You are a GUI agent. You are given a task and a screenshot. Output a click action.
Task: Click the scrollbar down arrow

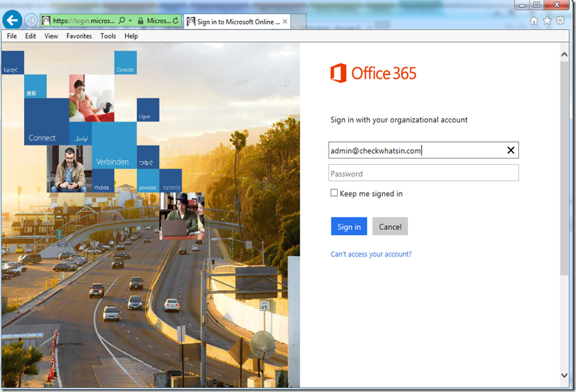[564, 375]
